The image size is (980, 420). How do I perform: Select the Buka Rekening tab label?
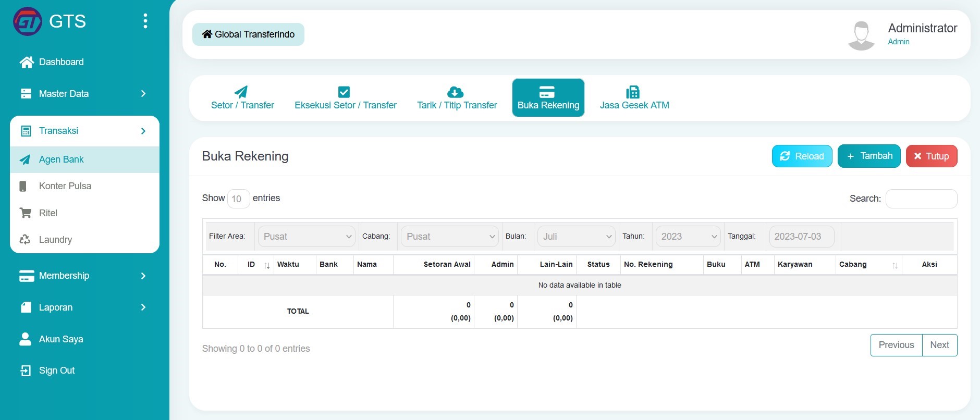tap(548, 105)
